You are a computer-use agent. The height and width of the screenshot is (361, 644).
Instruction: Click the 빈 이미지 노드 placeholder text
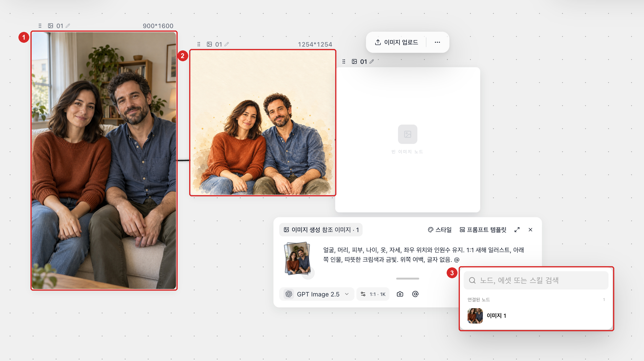tap(407, 152)
